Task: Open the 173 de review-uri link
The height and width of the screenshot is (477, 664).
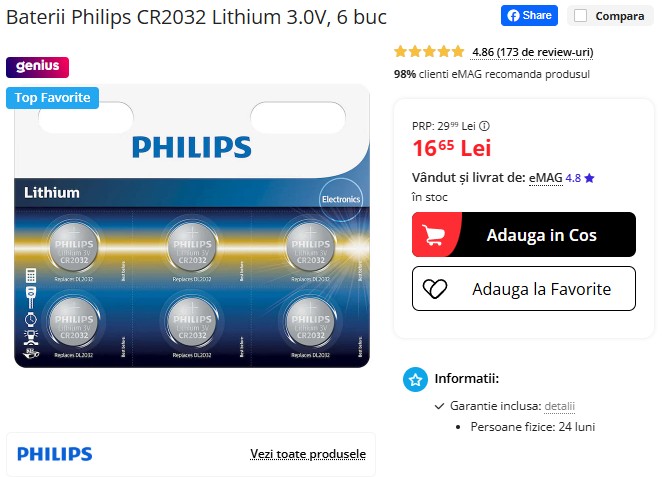Action: tap(533, 52)
